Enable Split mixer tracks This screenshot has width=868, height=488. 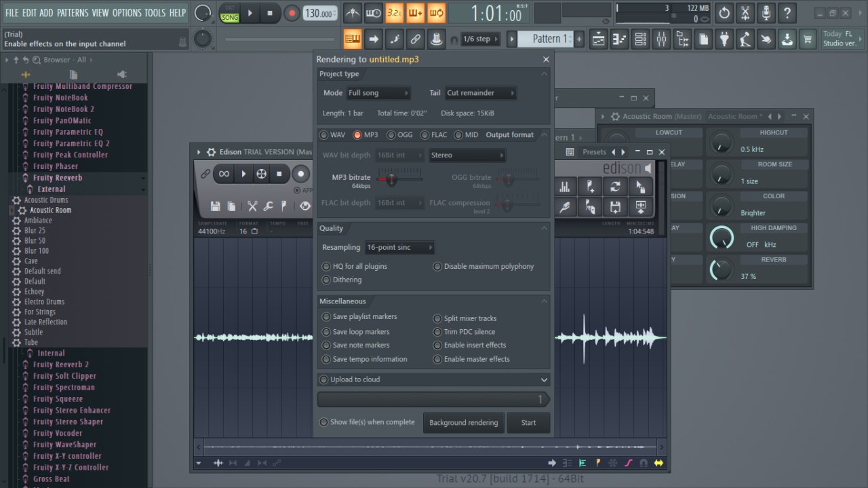pyautogui.click(x=465, y=318)
